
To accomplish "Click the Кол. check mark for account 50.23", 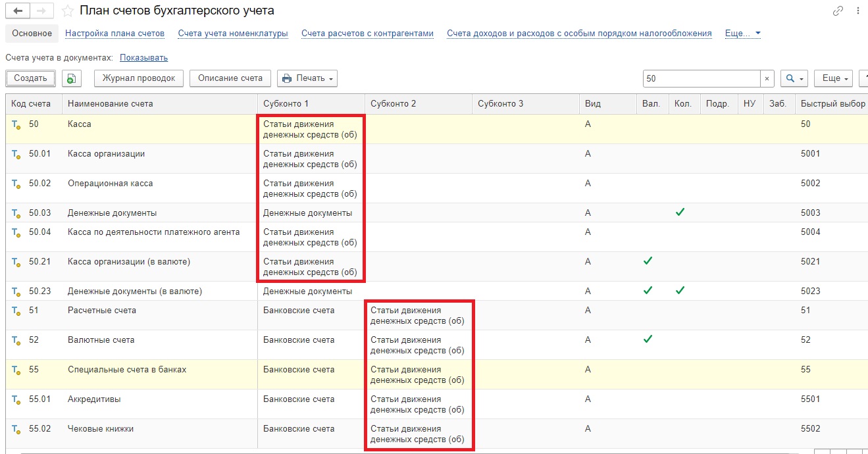I will pos(680,290).
